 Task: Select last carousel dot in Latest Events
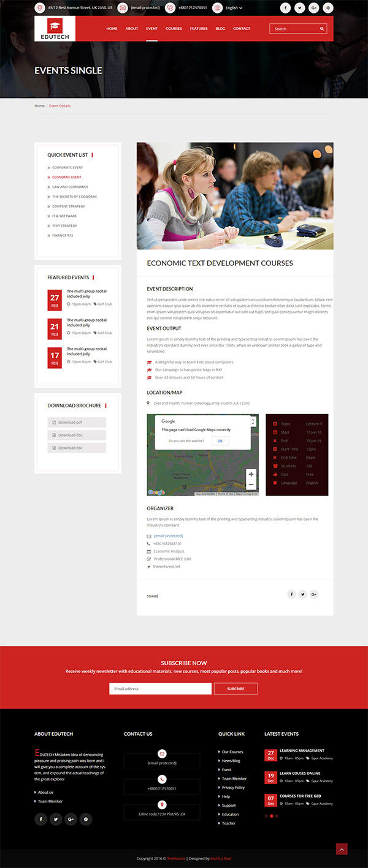point(277,816)
